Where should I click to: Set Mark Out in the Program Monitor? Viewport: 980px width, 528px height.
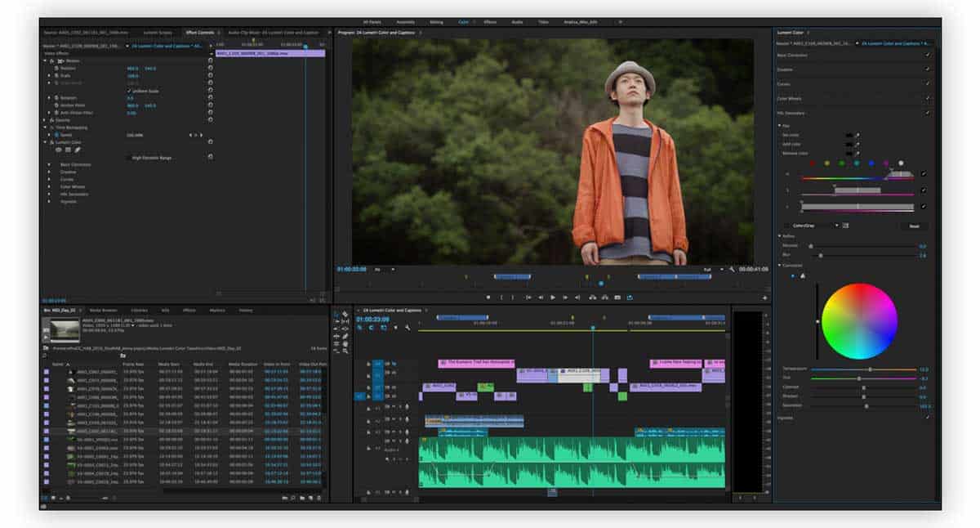(514, 298)
